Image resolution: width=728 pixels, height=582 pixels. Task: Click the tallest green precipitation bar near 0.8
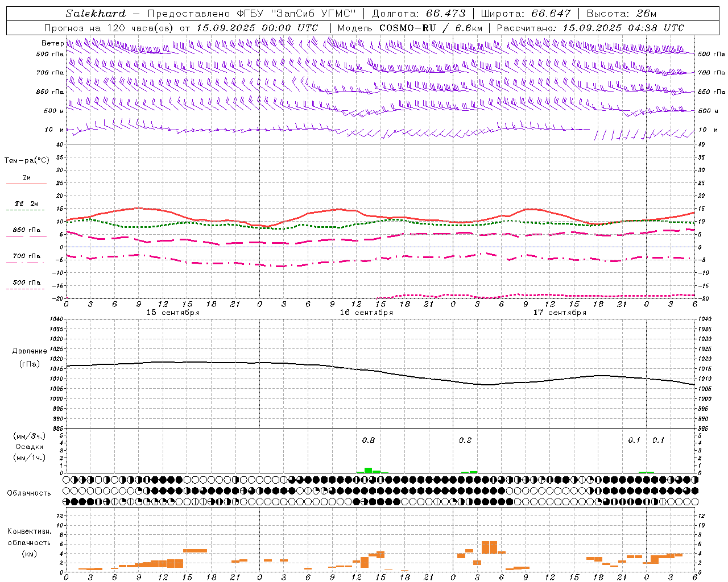[x=369, y=470]
